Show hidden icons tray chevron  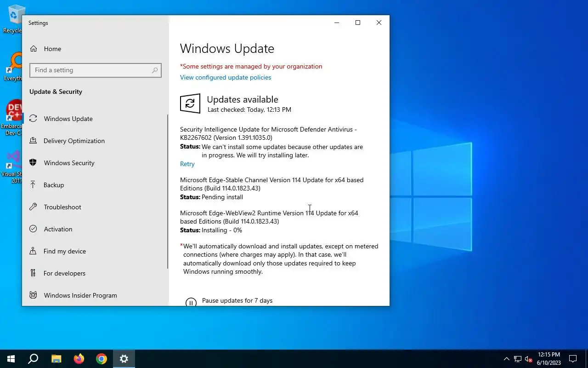(x=507, y=359)
